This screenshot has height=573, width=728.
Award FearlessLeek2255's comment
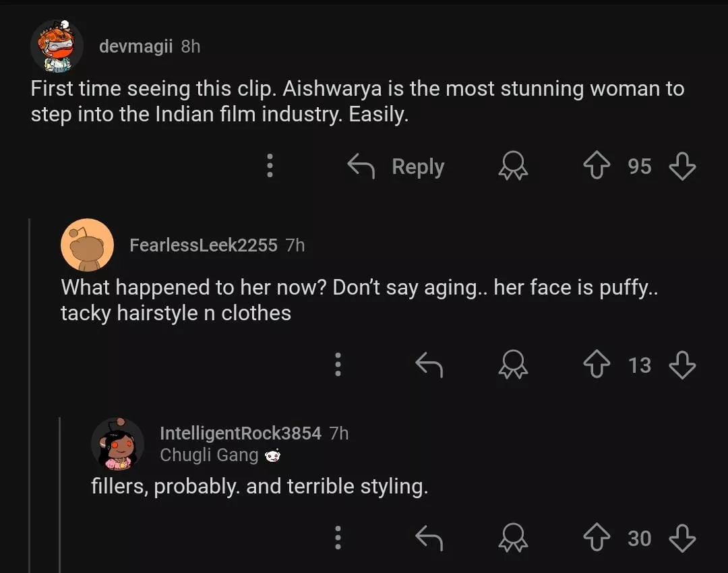point(512,365)
